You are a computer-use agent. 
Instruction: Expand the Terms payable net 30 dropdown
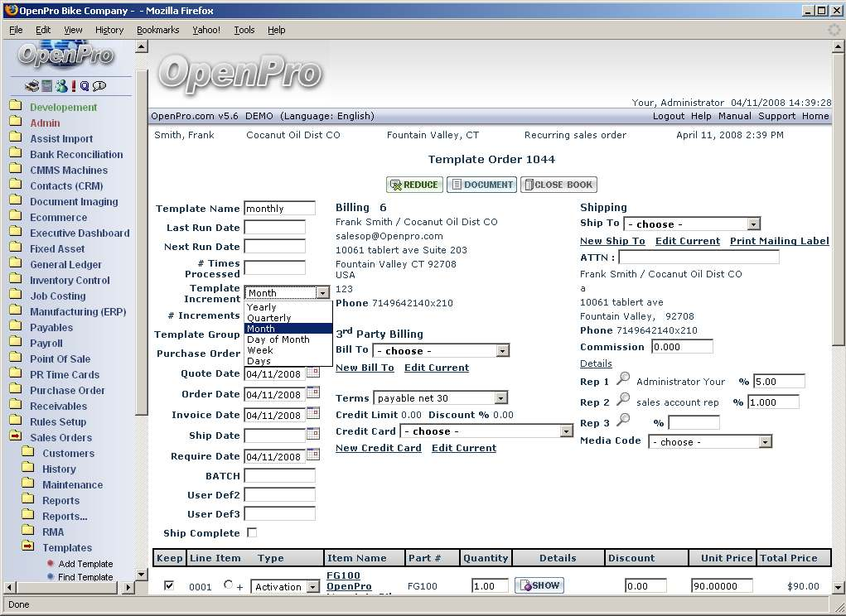click(x=440, y=398)
